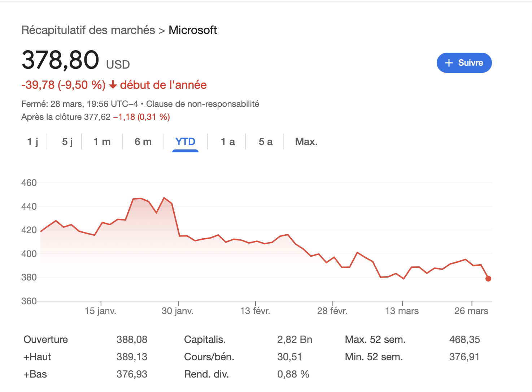The image size is (532, 392).
Task: Select the YTD tab
Action: pos(185,141)
